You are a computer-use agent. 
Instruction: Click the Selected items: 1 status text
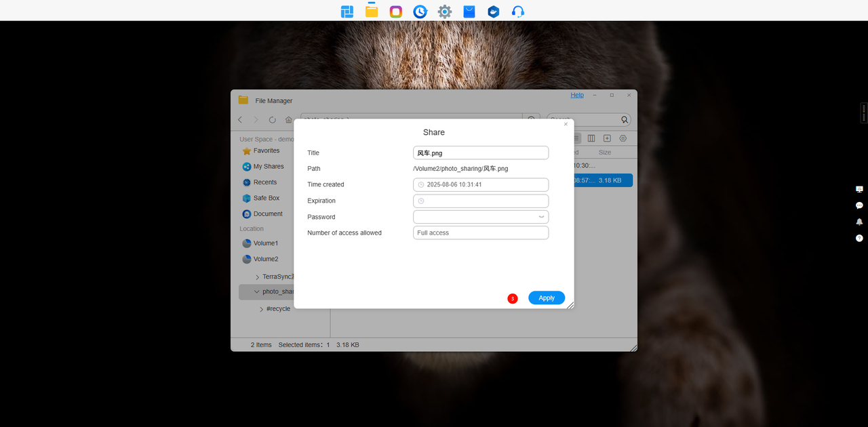(304, 345)
